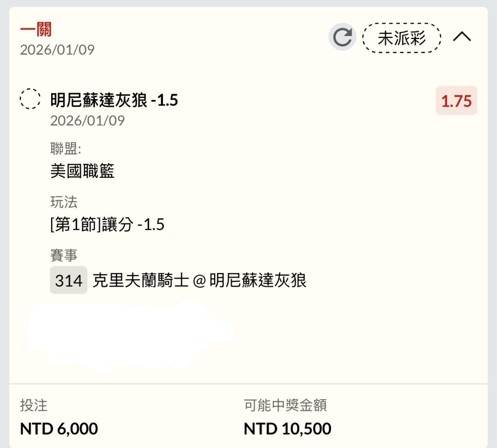Click the 一關 bet type heading
Screen dimensions: 497x448
[36, 29]
